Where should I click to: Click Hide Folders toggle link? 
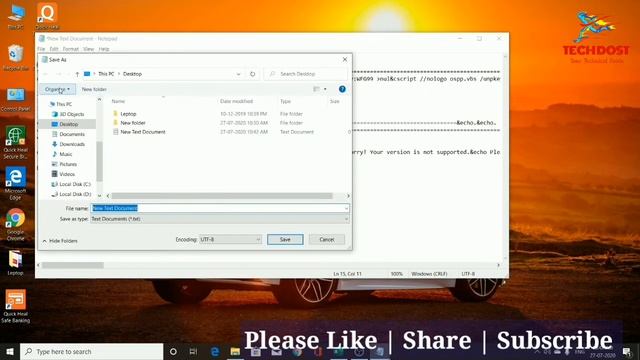60,241
